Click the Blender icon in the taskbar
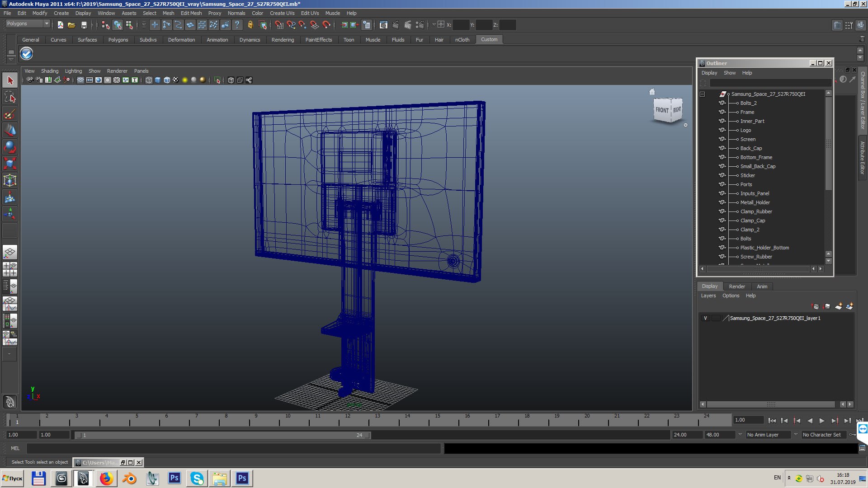This screenshot has height=488, width=868. [129, 478]
